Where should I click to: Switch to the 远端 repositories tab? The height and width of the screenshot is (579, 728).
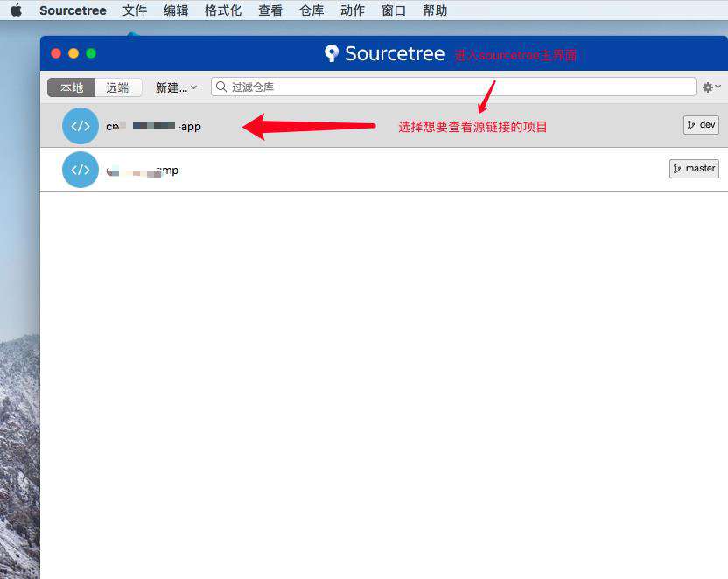[118, 87]
